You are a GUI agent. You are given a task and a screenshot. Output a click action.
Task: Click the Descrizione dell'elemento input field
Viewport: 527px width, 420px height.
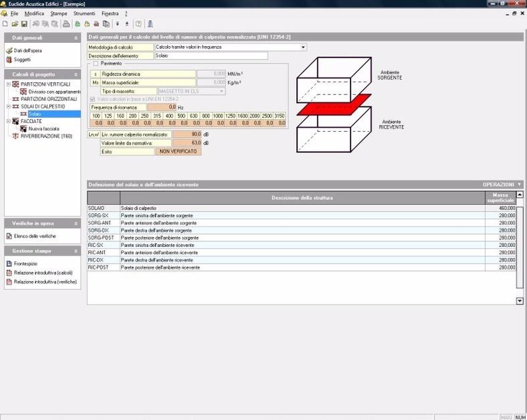tap(211, 56)
